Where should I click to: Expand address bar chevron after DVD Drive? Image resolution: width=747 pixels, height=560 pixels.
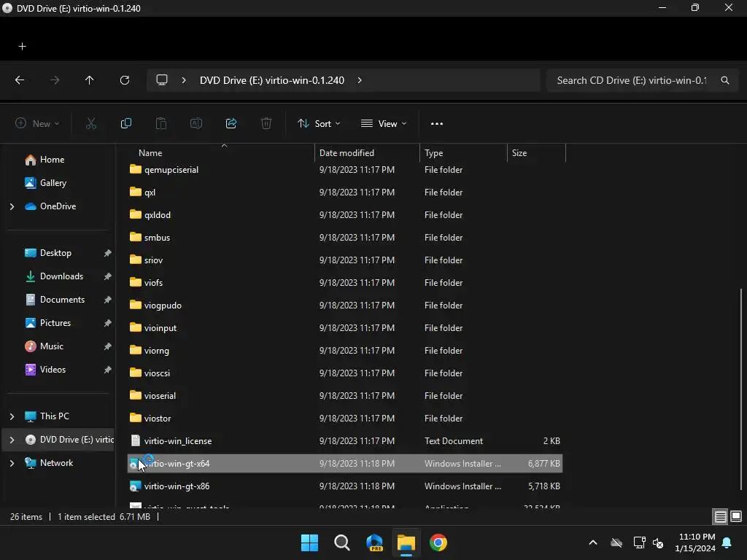coord(360,80)
